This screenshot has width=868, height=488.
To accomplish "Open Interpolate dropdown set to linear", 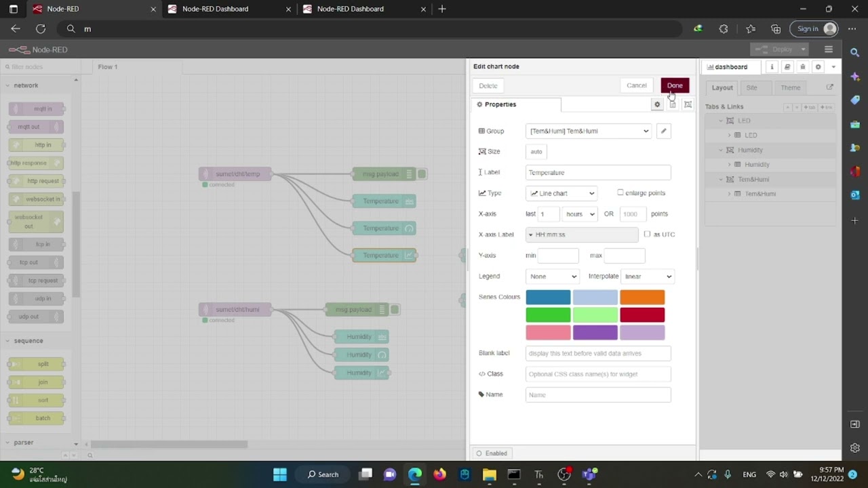I will (648, 276).
